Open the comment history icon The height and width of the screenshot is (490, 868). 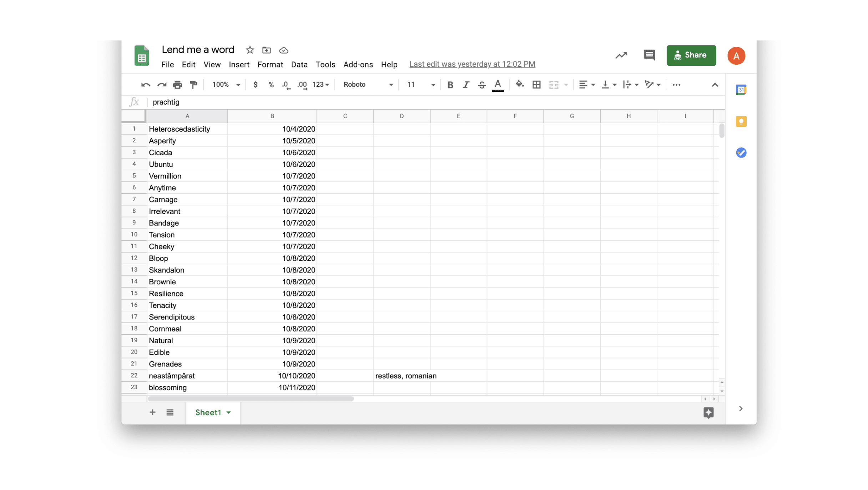coord(649,55)
